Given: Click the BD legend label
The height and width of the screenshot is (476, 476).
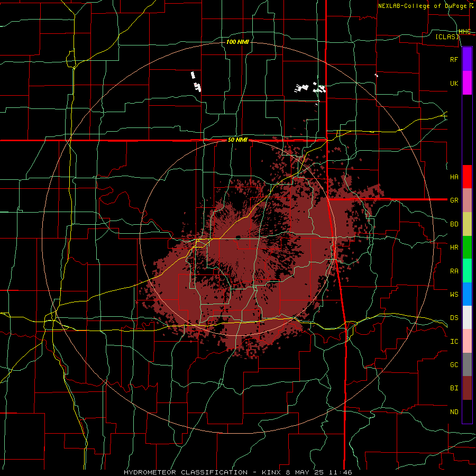Looking at the screenshot, I should coord(454,224).
